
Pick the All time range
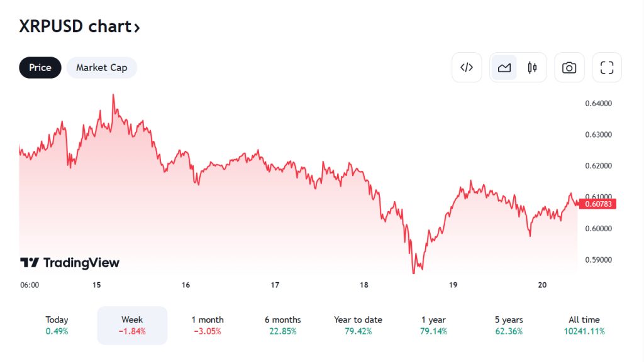point(584,325)
